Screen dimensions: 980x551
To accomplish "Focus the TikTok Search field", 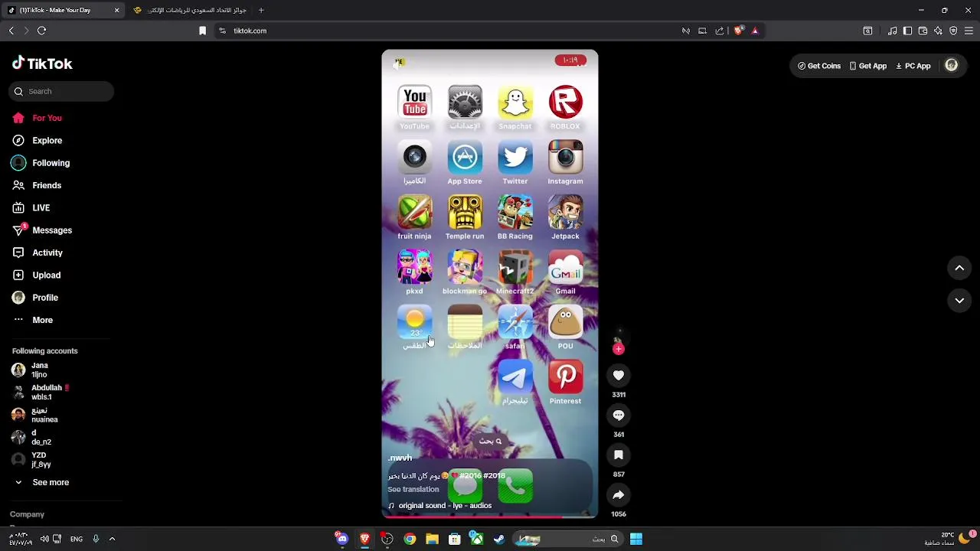I will coord(61,91).
